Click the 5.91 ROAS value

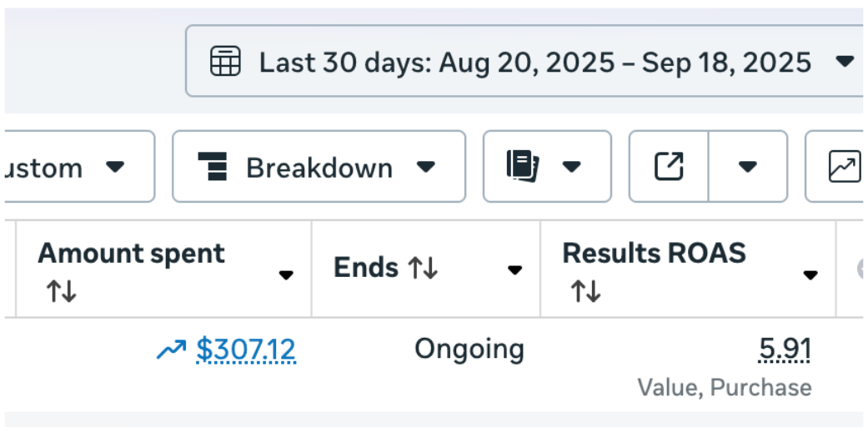pyautogui.click(x=785, y=350)
